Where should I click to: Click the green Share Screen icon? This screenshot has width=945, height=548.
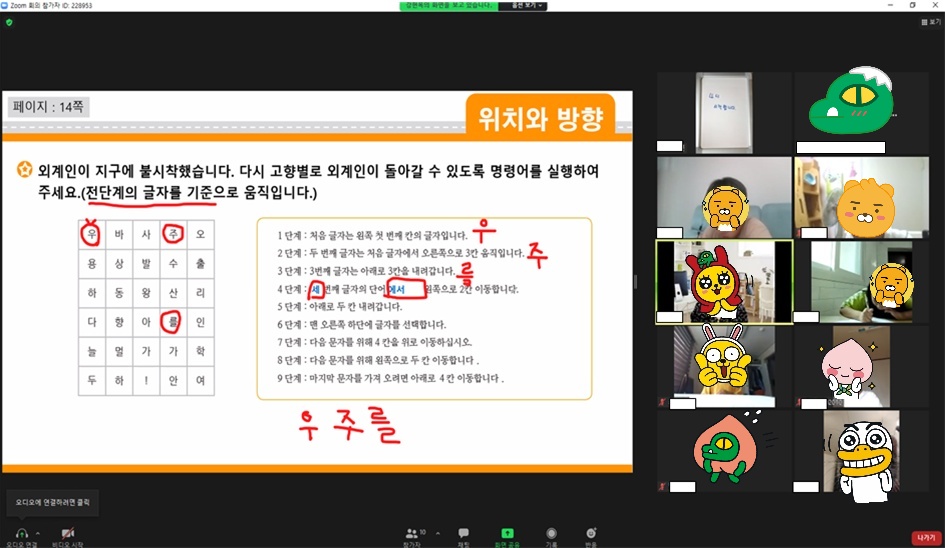(x=507, y=533)
